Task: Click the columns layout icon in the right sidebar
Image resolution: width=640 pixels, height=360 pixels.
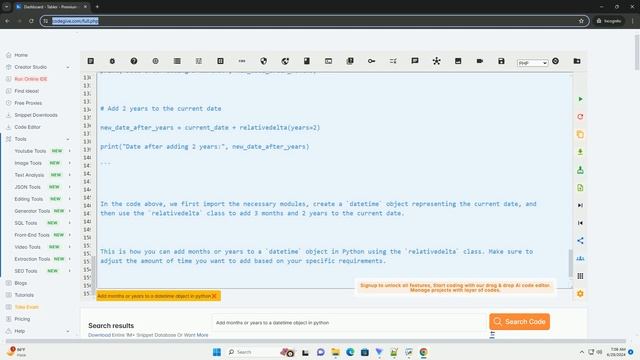Action: [580, 276]
